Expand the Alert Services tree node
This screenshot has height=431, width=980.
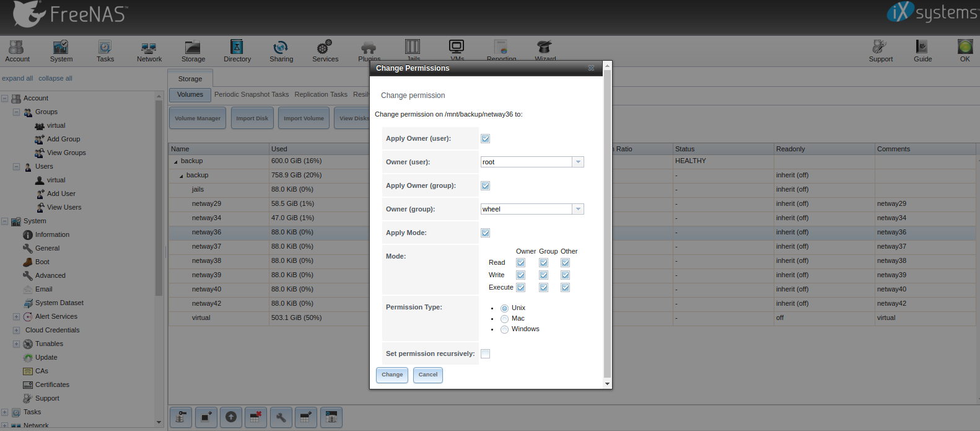point(16,316)
